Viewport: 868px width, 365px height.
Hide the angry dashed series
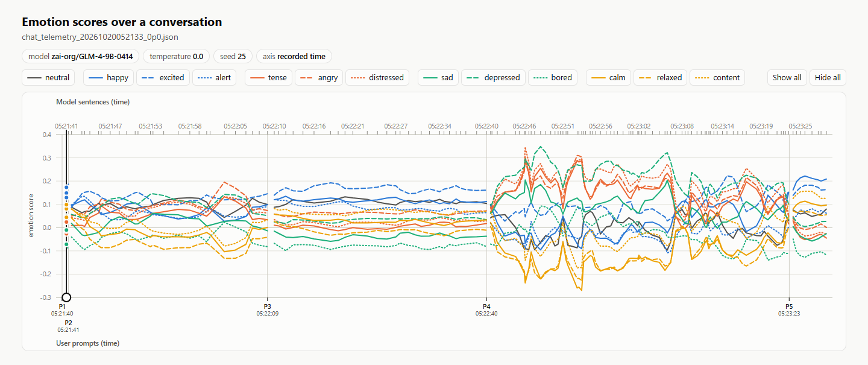319,77
